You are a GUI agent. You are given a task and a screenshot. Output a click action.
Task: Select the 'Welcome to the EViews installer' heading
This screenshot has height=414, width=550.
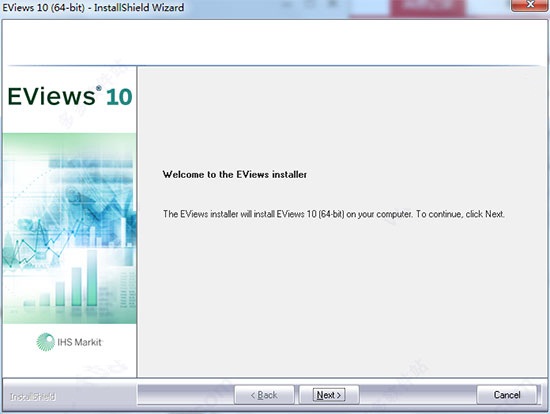tap(235, 174)
